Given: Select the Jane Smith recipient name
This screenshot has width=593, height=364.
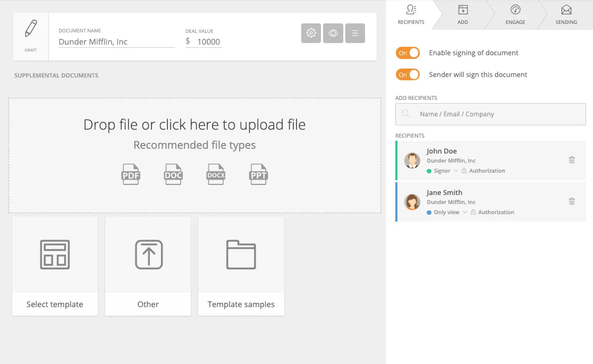Looking at the screenshot, I should coord(444,192).
